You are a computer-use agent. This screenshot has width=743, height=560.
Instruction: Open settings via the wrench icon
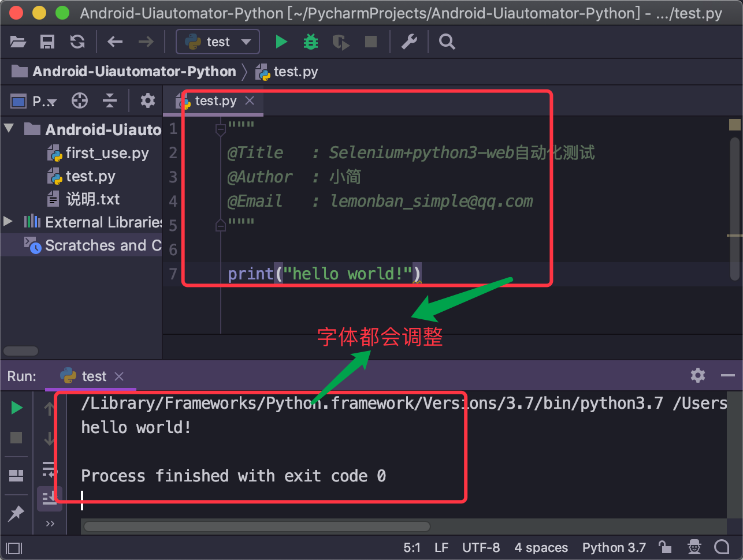click(409, 42)
